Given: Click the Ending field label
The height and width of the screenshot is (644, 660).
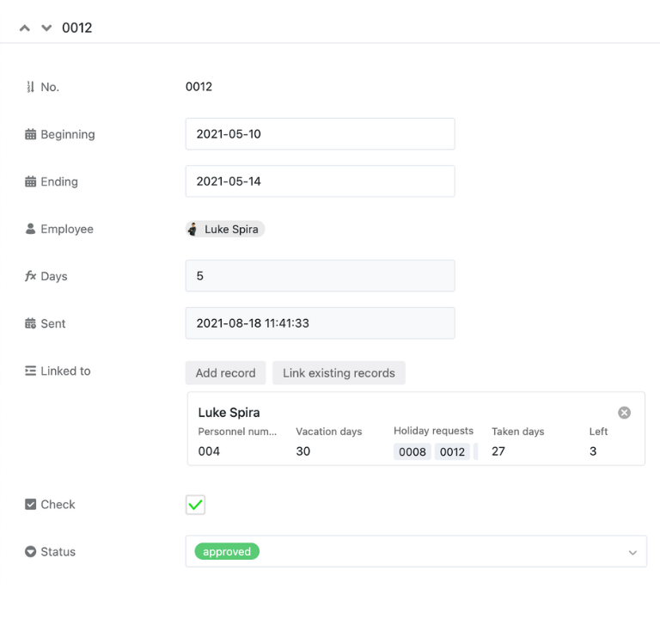Looking at the screenshot, I should pos(59,181).
